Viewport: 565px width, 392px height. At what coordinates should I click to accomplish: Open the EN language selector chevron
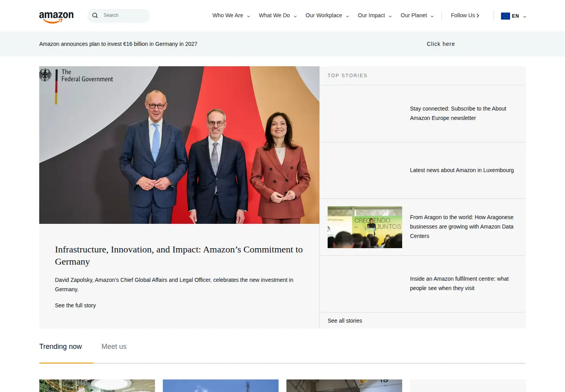[525, 16]
